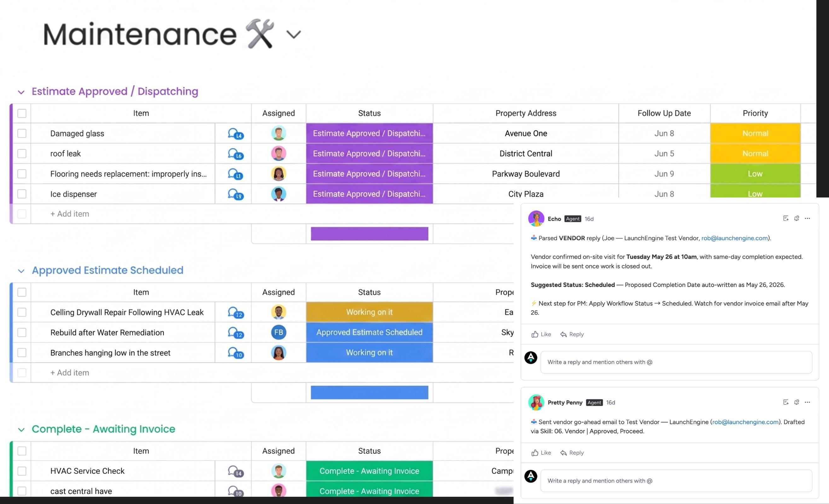The height and width of the screenshot is (504, 829).
Task: Open updates for Celling Drywall Repair item
Action: click(x=235, y=313)
